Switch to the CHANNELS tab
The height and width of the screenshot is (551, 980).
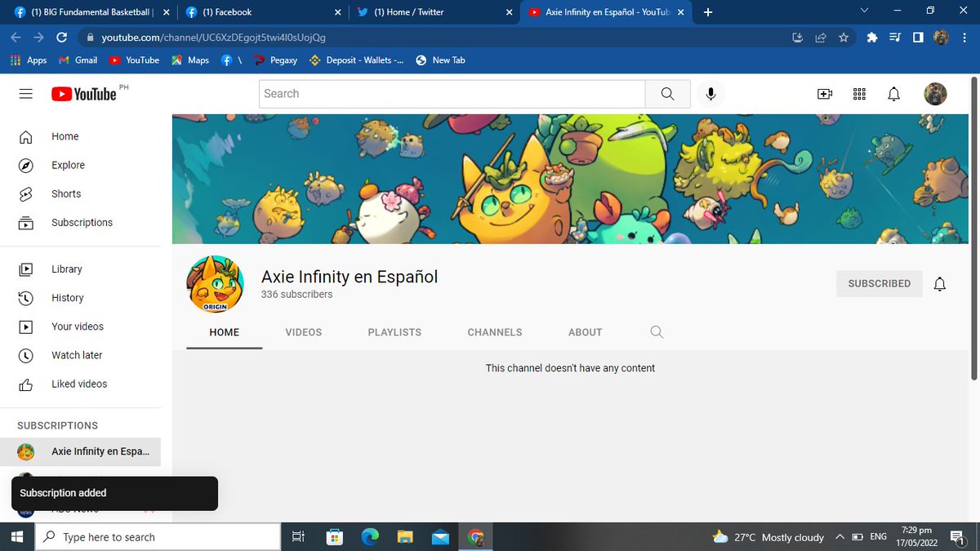[495, 332]
